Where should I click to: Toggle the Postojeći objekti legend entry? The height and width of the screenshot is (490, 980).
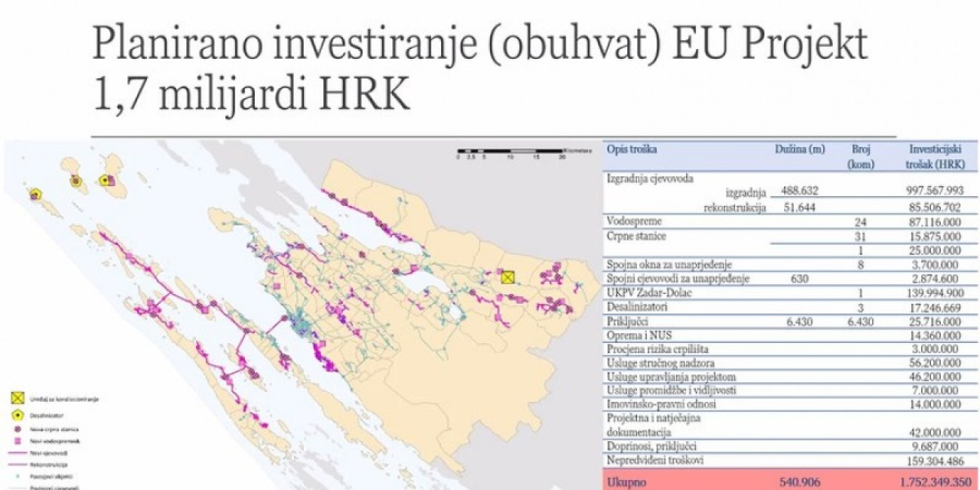pyautogui.click(x=17, y=476)
